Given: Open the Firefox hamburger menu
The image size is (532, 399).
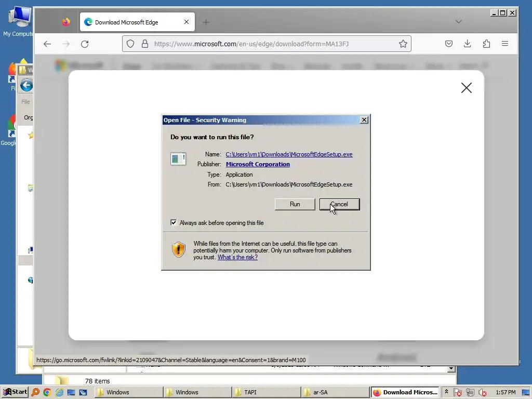Looking at the screenshot, I should point(505,44).
